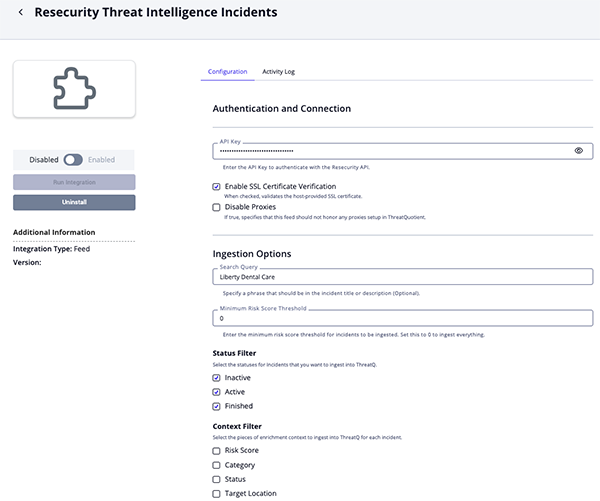This screenshot has width=600, height=501.
Task: Click the API Key input field
Action: click(x=390, y=151)
